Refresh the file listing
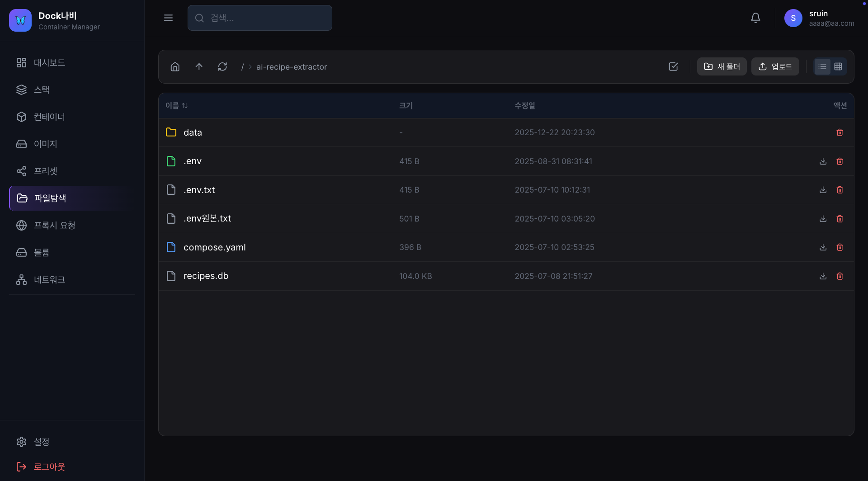The width and height of the screenshot is (868, 481). [222, 67]
